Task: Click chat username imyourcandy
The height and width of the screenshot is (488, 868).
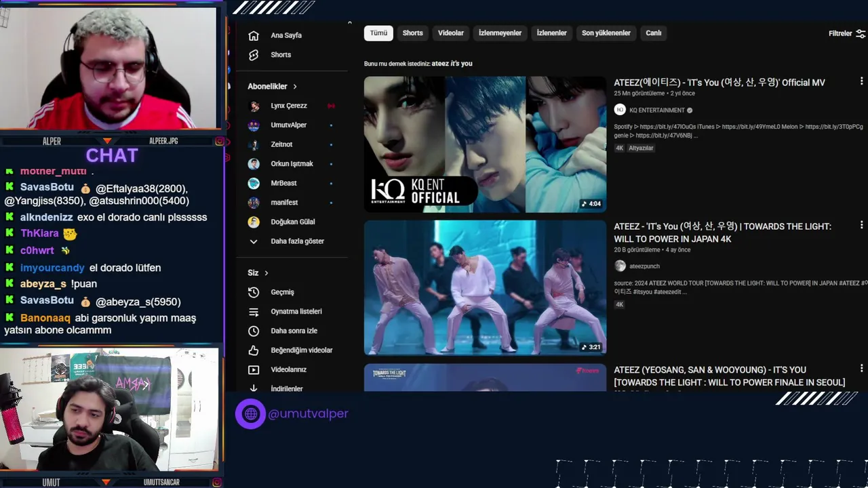Action: coord(52,268)
